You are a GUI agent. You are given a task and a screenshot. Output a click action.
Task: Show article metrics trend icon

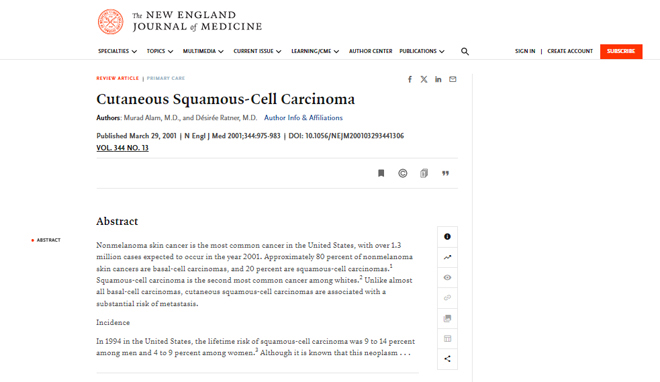click(x=447, y=257)
